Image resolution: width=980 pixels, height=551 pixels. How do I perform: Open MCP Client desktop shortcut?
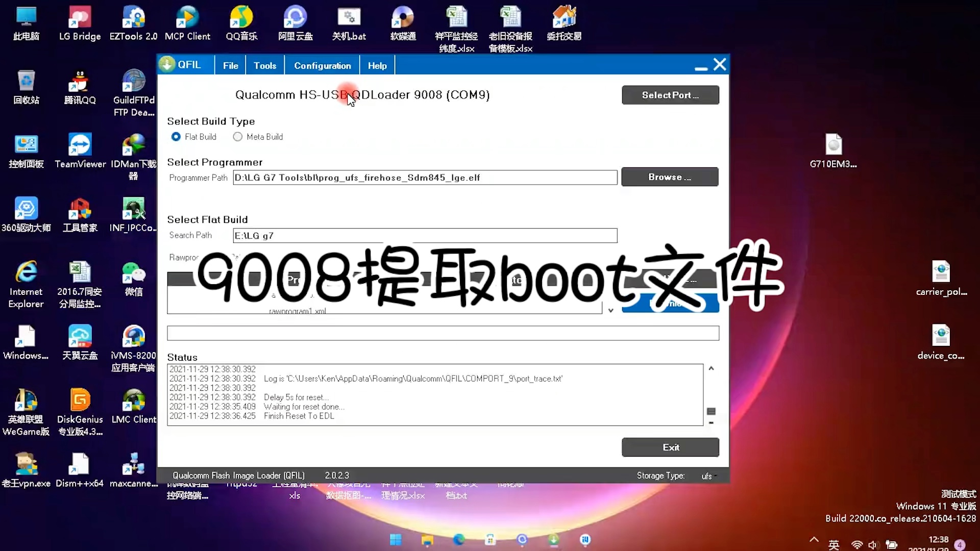(187, 23)
